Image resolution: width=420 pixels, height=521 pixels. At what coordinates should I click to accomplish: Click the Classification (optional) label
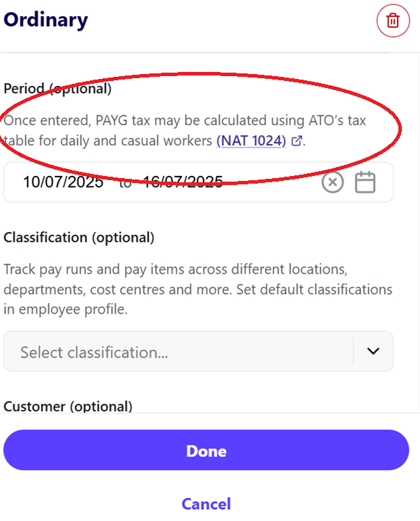pyautogui.click(x=79, y=237)
